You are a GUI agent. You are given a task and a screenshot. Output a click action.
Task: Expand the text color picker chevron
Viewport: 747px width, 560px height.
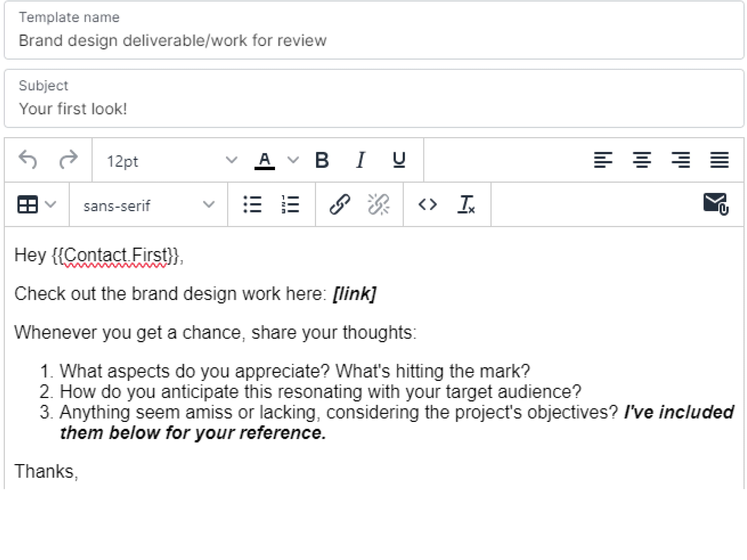pyautogui.click(x=293, y=160)
